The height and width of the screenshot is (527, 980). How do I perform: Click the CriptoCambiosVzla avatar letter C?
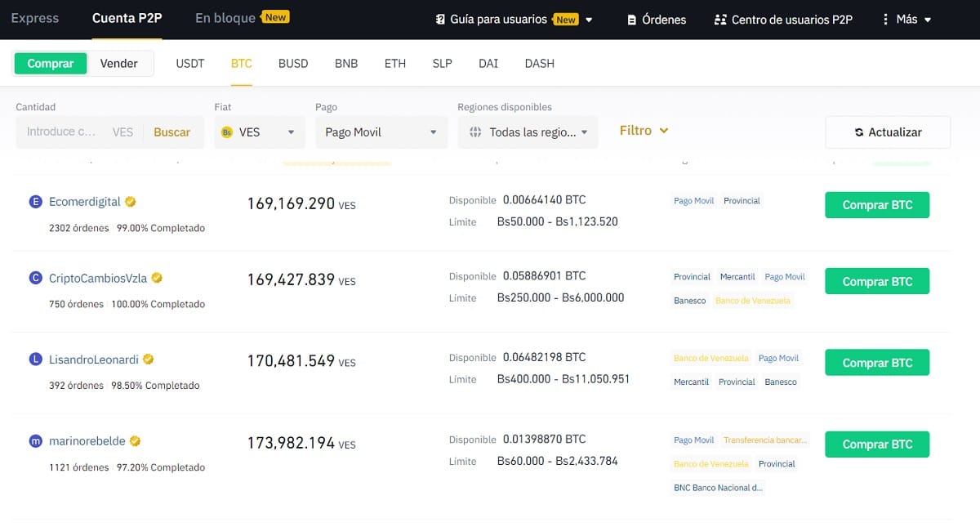35,278
